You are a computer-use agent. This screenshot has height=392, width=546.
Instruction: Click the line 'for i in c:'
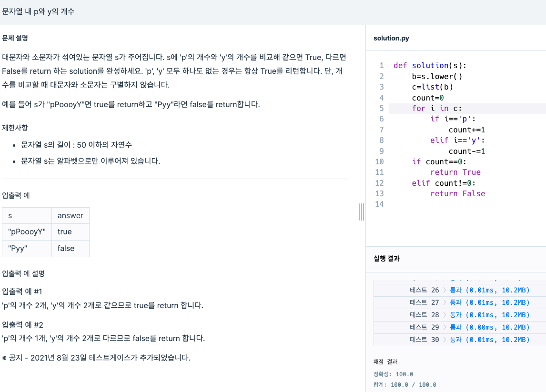click(437, 108)
